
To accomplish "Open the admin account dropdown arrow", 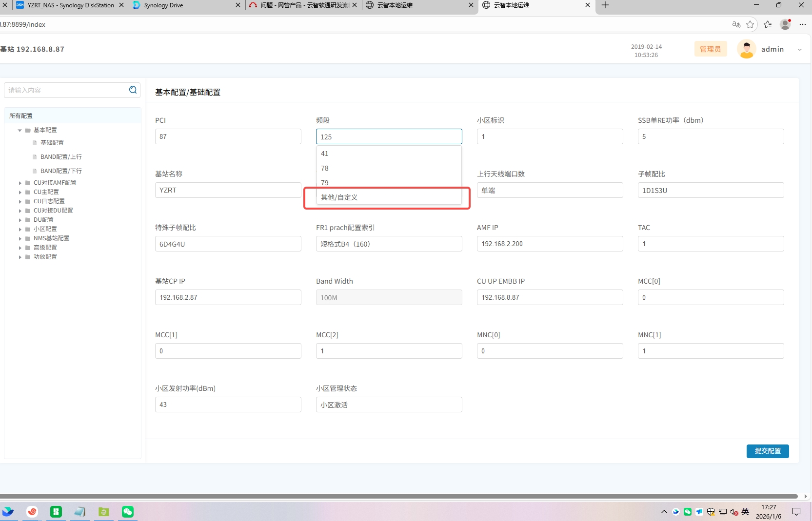I will [x=800, y=50].
